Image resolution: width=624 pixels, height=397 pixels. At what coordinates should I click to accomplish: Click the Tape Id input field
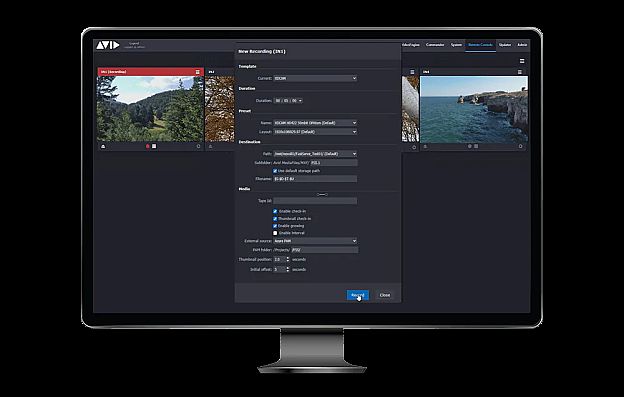point(315,201)
